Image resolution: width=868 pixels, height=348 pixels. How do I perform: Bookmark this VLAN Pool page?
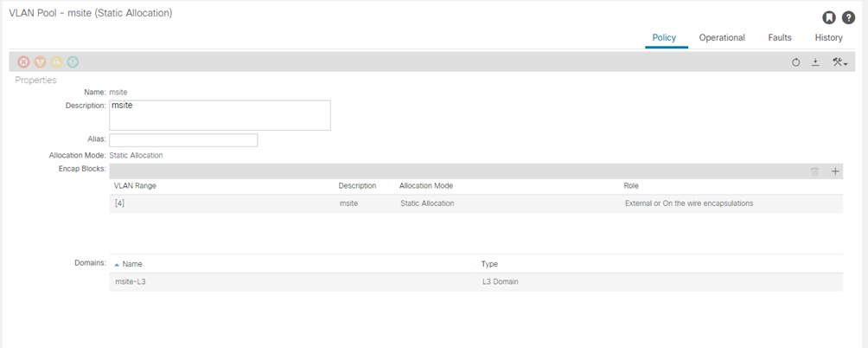click(828, 18)
